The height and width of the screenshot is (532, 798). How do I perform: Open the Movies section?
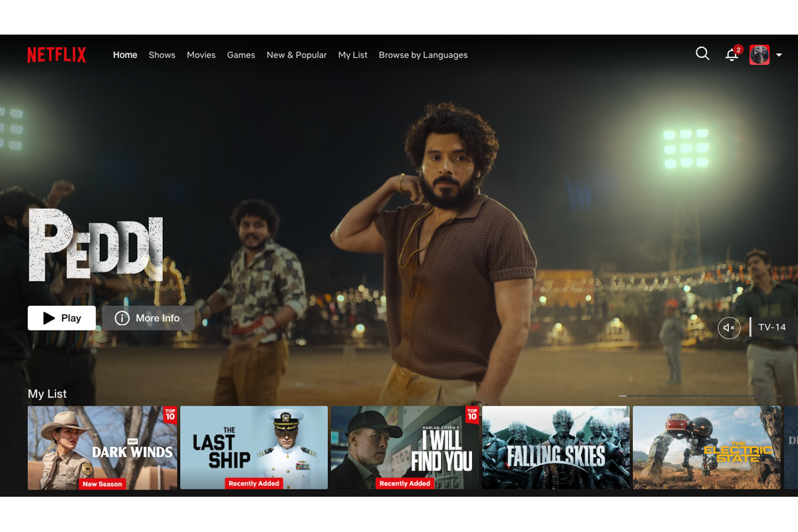tap(201, 55)
